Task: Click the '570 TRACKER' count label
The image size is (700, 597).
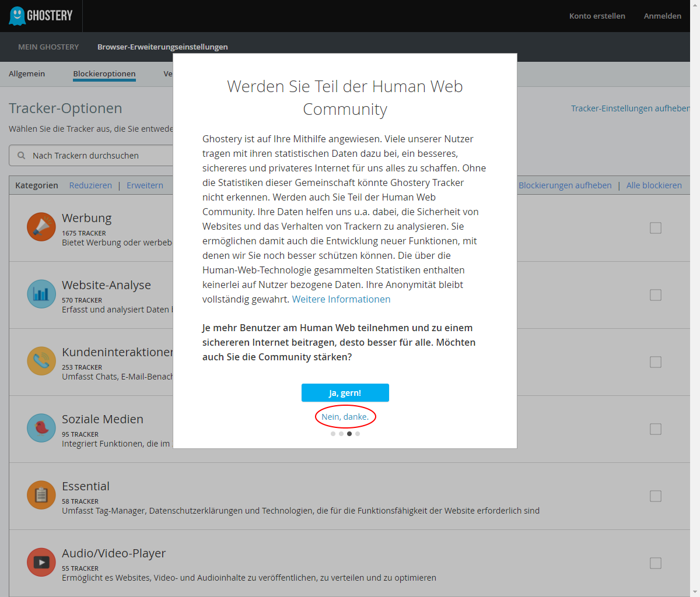Action: tap(82, 300)
